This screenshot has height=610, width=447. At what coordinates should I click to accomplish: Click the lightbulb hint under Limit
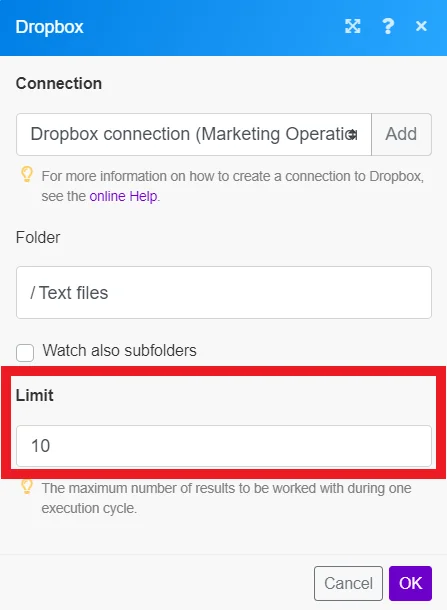[26, 487]
